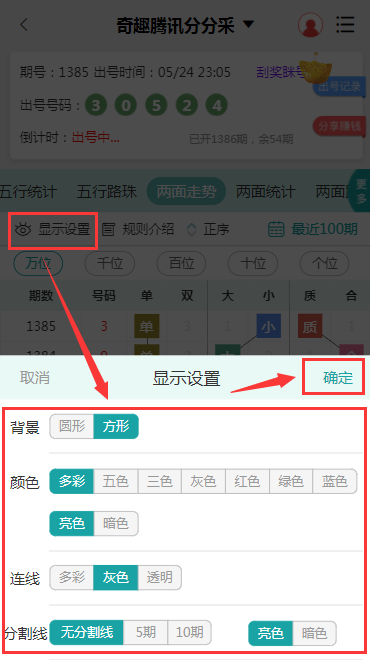Select 暗色 in the 分割线 row
Screen dimensions: 370x661
[x=314, y=633]
